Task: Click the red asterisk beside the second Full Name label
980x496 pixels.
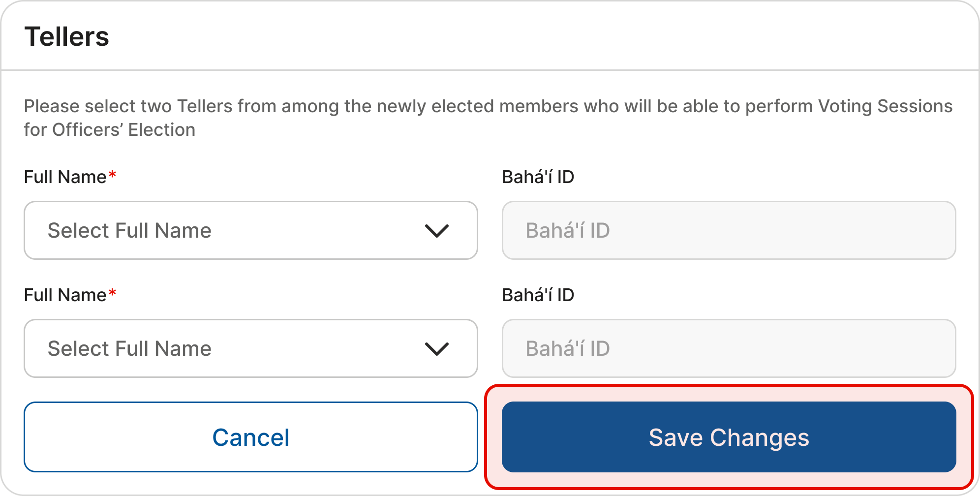Action: pyautogui.click(x=113, y=293)
